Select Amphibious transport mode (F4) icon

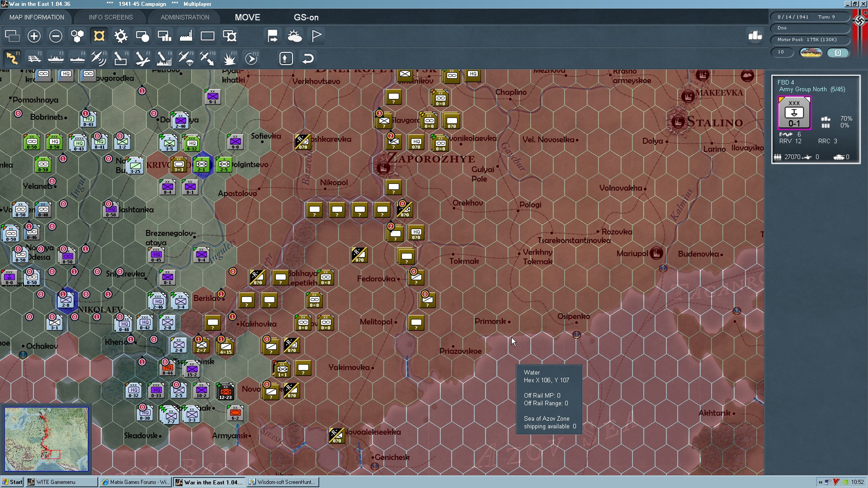pos(77,58)
